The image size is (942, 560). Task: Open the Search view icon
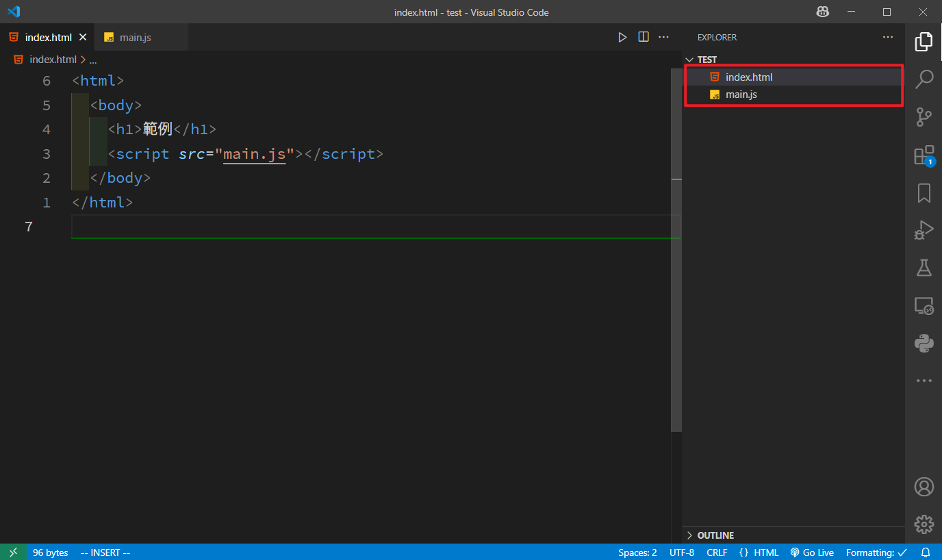[x=924, y=79]
